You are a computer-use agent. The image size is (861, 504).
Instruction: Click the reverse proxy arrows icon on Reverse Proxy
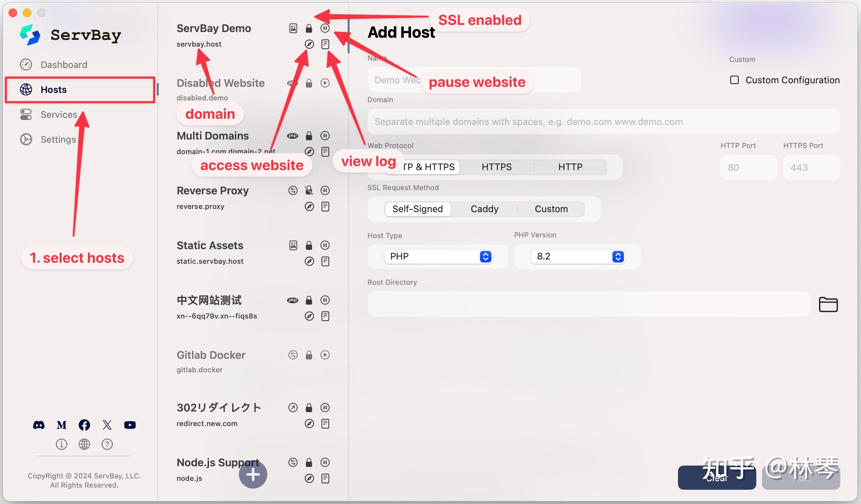292,190
